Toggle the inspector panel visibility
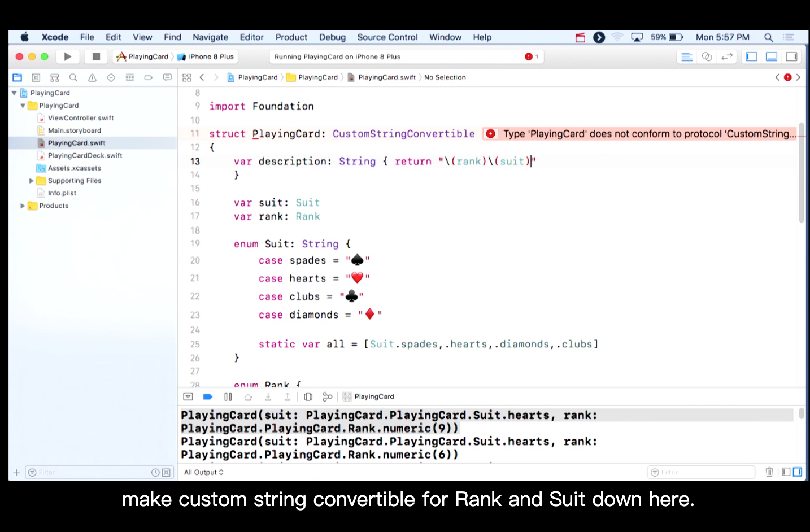The height and width of the screenshot is (532, 810). (791, 56)
